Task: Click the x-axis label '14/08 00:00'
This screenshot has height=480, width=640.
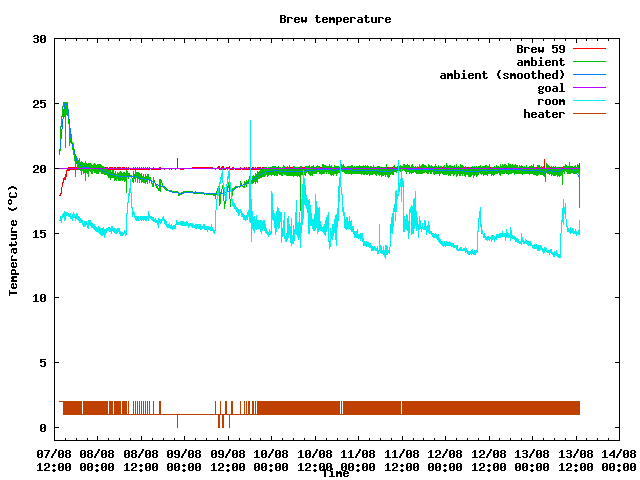Action: point(619,460)
